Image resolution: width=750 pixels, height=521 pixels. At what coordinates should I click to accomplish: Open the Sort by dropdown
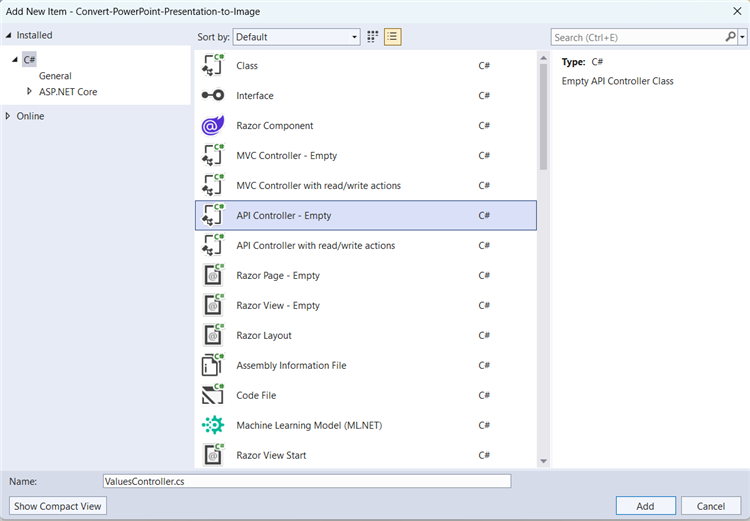point(296,37)
